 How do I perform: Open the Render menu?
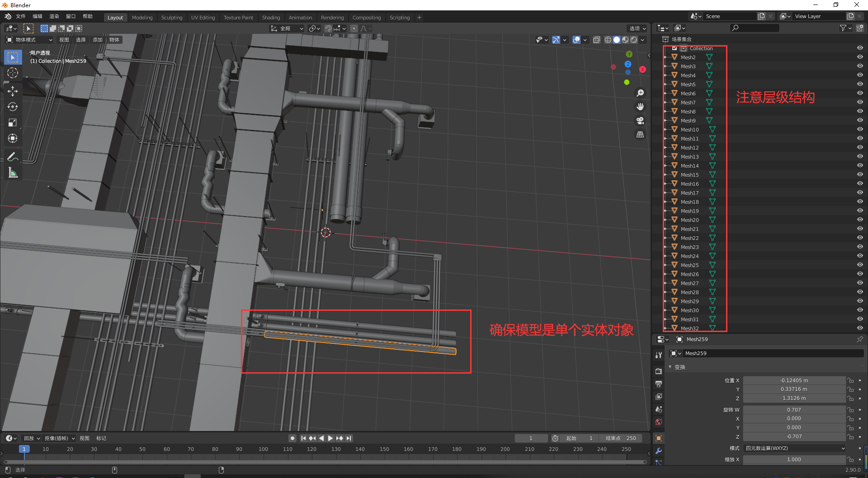[x=54, y=16]
